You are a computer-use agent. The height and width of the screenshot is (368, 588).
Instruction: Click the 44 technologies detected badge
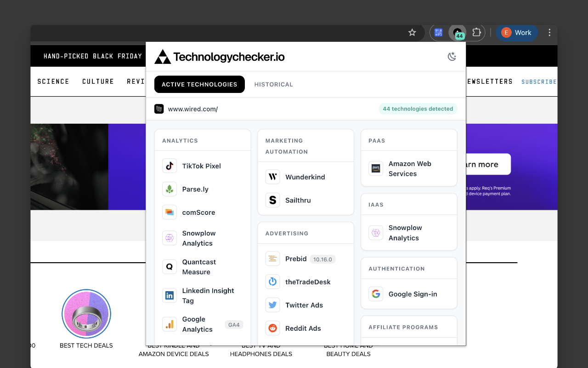(x=418, y=109)
